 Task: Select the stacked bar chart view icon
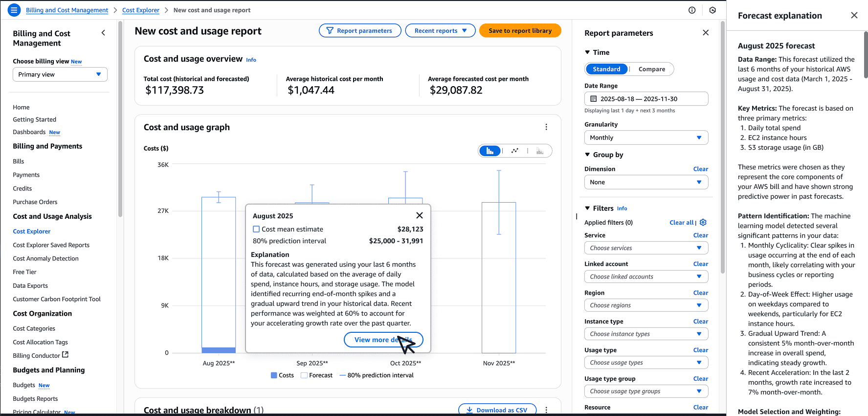tap(540, 151)
